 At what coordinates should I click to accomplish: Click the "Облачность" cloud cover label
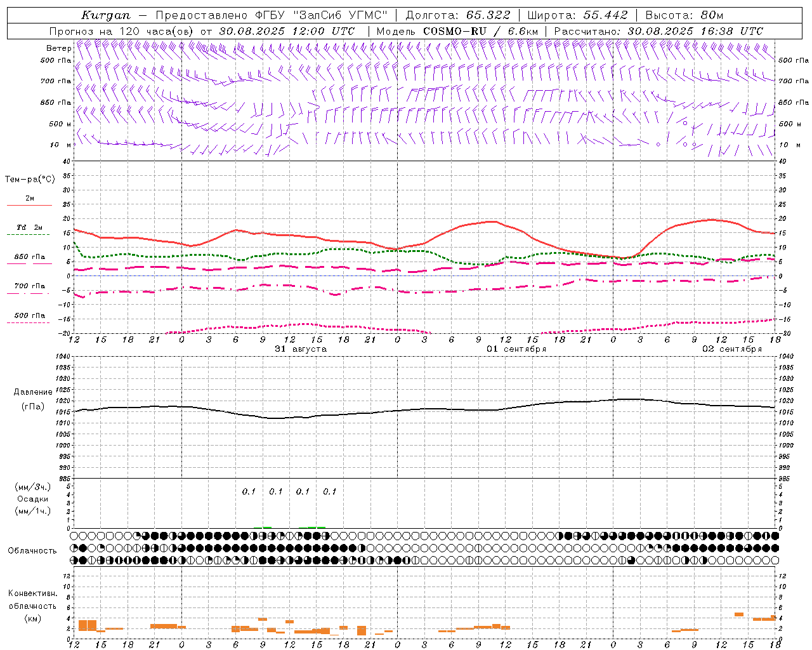[x=32, y=551]
